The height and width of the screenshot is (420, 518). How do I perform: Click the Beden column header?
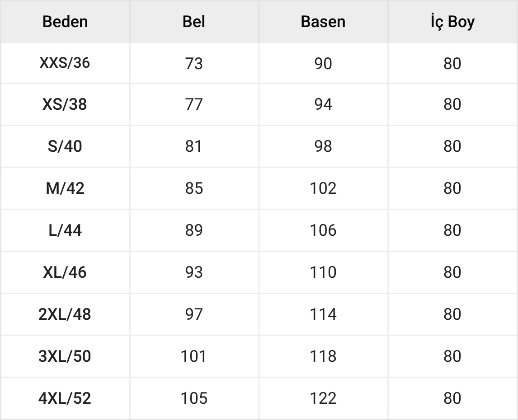[65, 22]
